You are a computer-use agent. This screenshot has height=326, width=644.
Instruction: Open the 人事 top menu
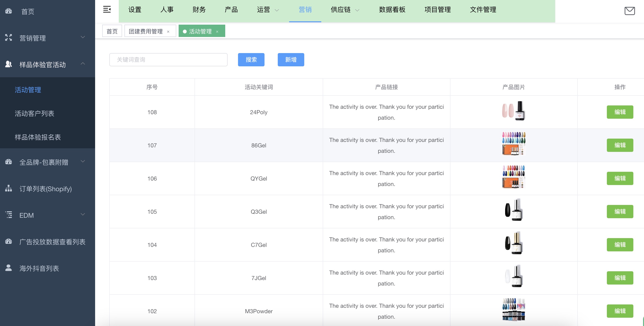[x=167, y=10]
